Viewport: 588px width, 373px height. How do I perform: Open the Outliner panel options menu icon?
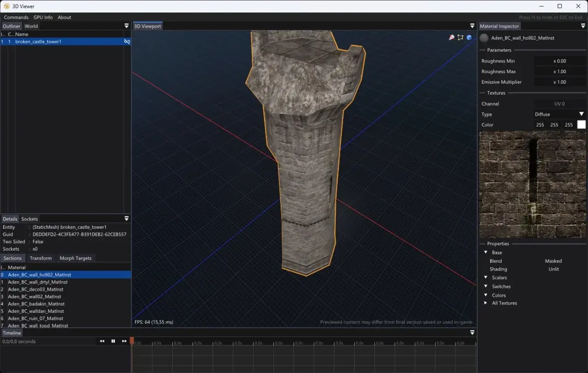coord(127,26)
